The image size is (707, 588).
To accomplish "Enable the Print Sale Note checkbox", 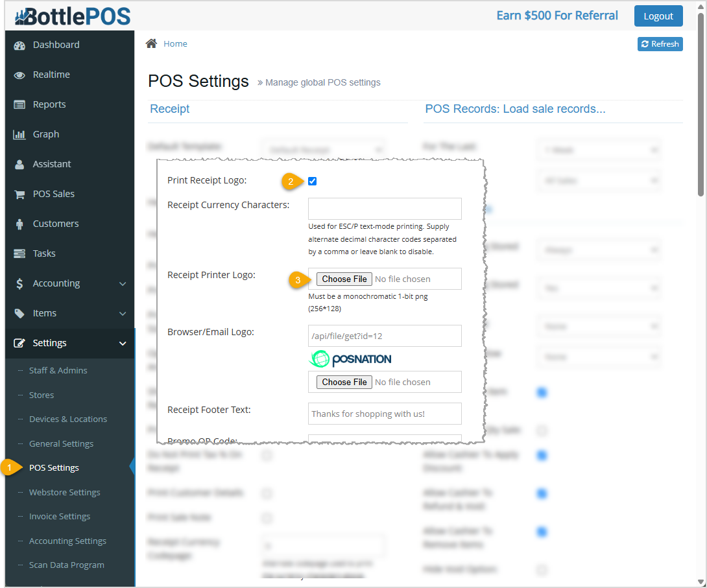I will click(267, 518).
